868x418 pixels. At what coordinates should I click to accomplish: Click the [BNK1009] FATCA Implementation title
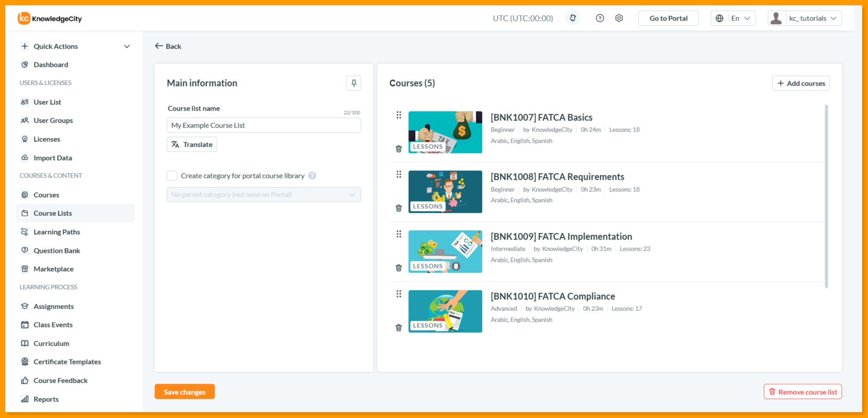click(x=561, y=236)
